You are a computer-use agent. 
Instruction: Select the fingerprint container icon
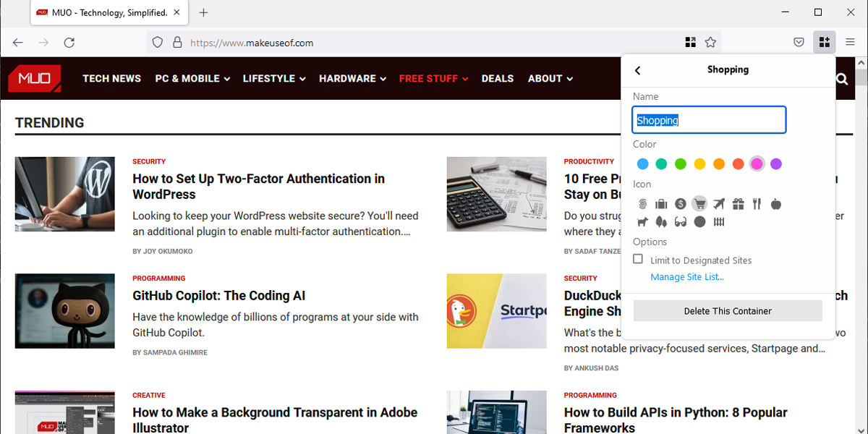click(642, 204)
